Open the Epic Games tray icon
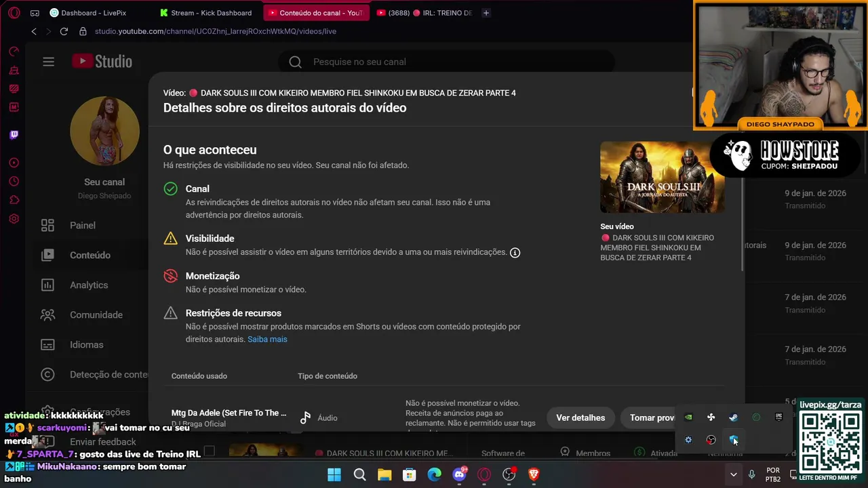The height and width of the screenshot is (488, 868). click(778, 418)
